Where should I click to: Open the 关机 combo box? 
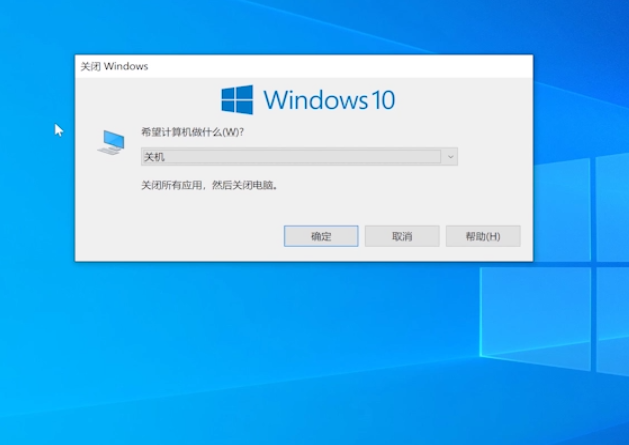point(299,157)
